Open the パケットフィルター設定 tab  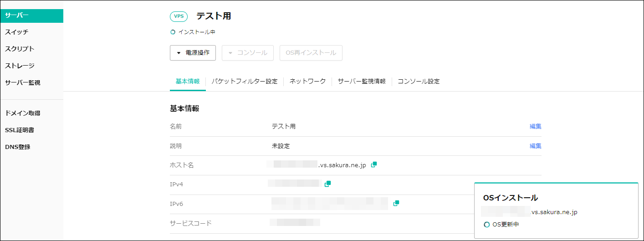click(x=245, y=82)
